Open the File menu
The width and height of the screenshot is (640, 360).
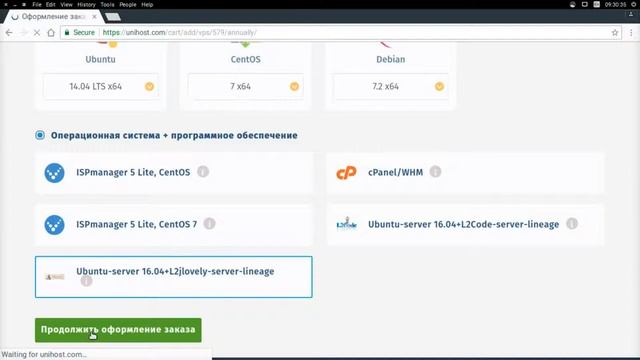[37, 4]
